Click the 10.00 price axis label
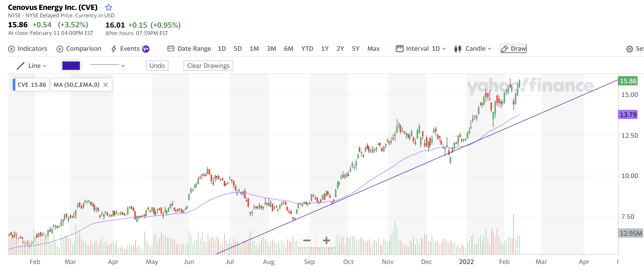This screenshot has height=278, width=644. [x=629, y=176]
